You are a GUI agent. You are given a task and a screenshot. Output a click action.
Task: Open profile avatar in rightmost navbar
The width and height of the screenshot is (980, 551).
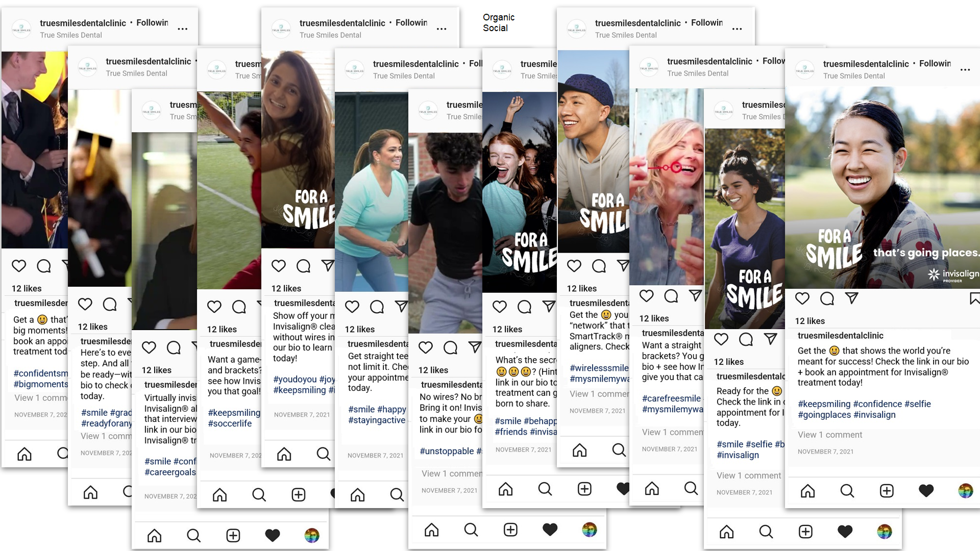click(965, 491)
